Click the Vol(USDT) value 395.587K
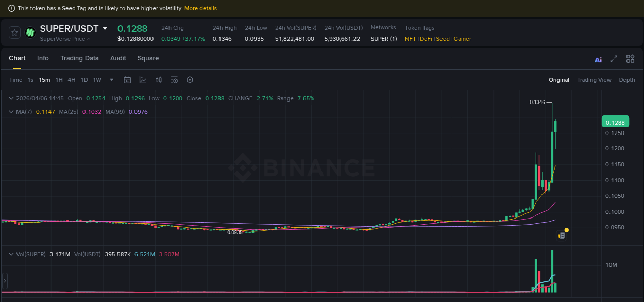The width and height of the screenshot is (644, 302). (118, 254)
